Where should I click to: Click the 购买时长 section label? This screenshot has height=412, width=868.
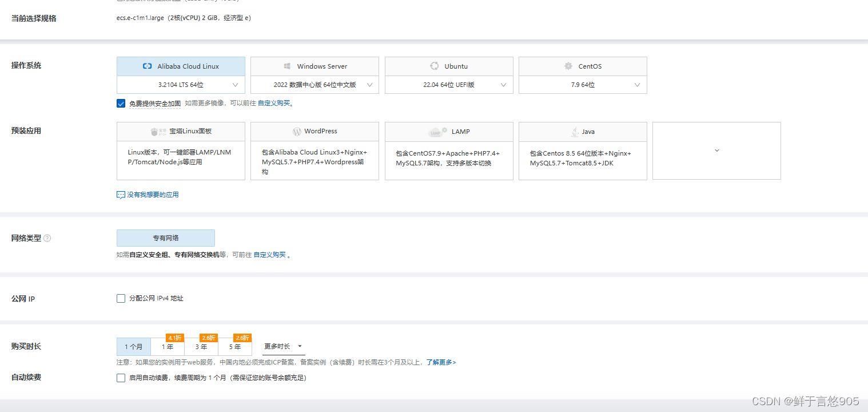(x=26, y=347)
